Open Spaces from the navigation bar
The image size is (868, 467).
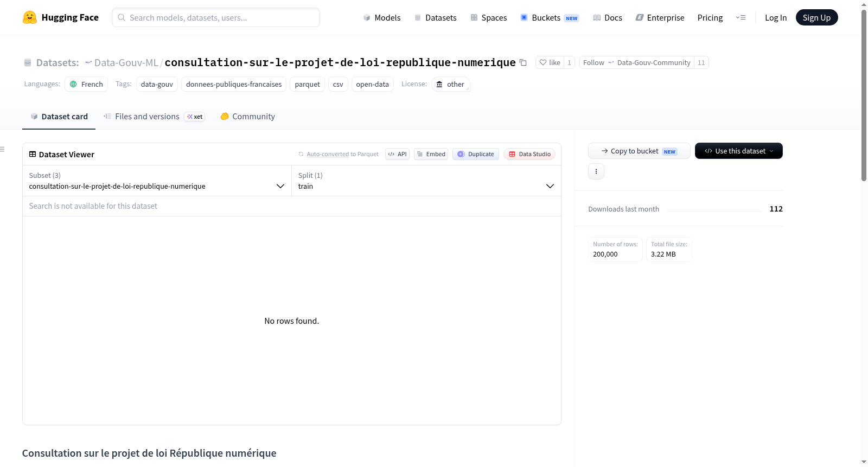489,17
